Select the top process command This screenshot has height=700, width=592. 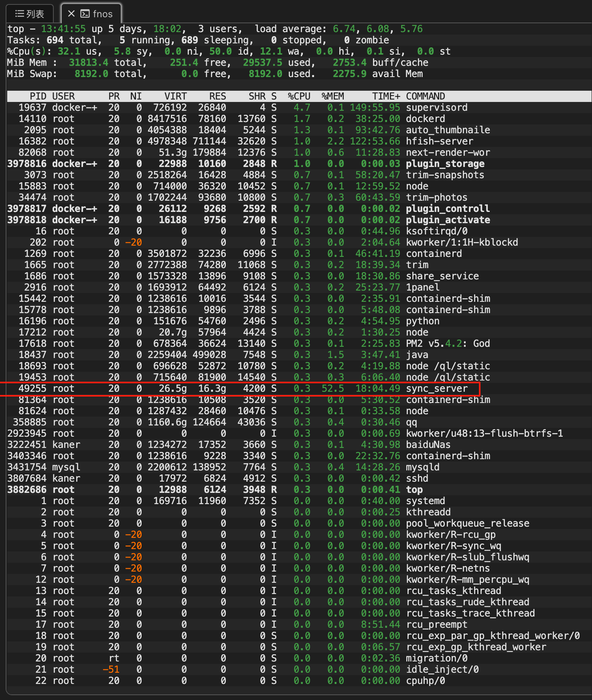point(414,490)
